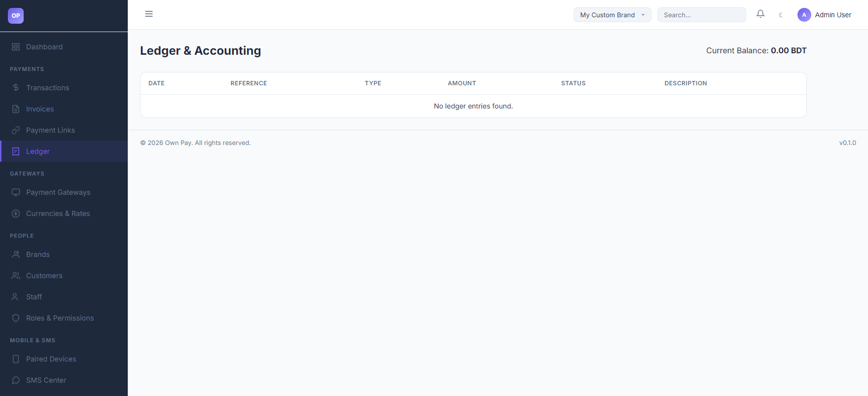868x396 pixels.
Task: Toggle dark mode moon icon
Action: [x=781, y=15]
